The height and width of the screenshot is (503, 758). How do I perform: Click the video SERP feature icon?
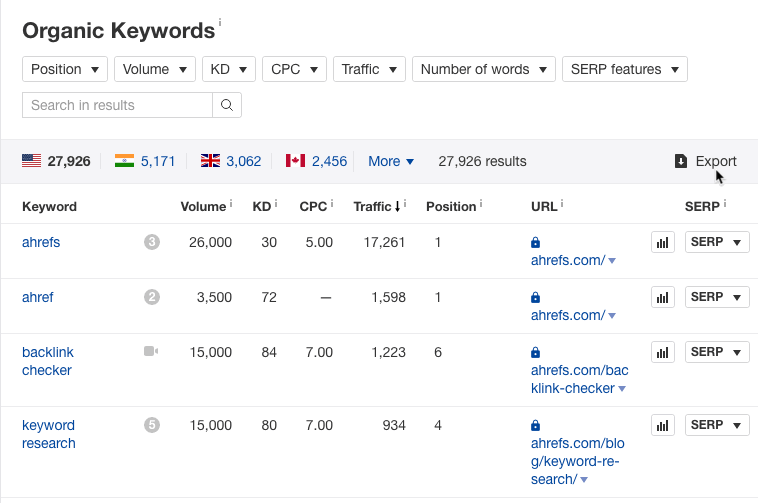pos(151,352)
